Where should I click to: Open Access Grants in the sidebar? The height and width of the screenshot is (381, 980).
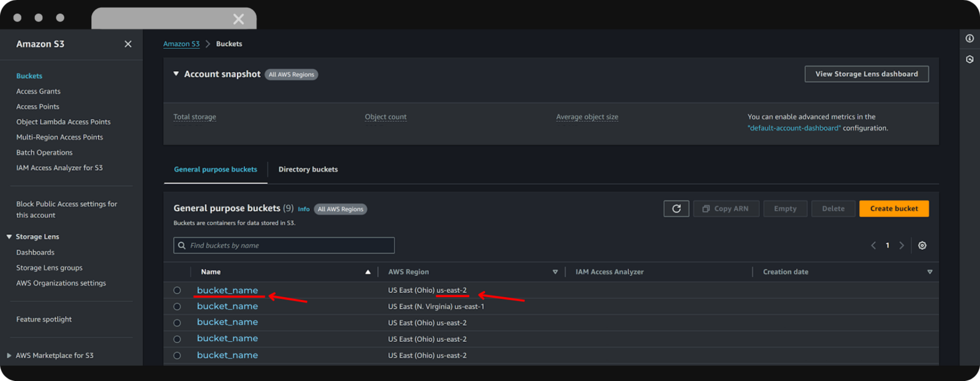click(x=39, y=91)
